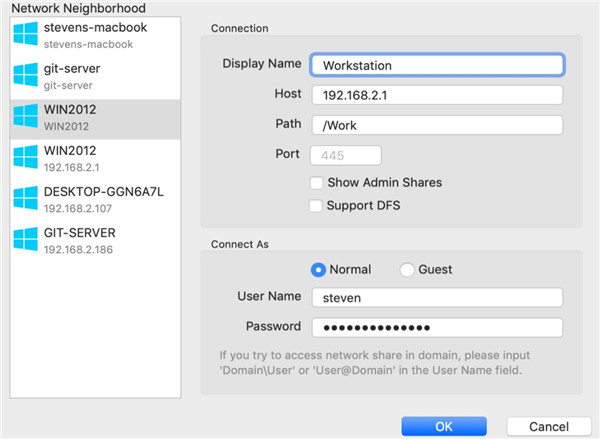Click the Windows icon of highlighted WIN2012 entry

(24, 117)
